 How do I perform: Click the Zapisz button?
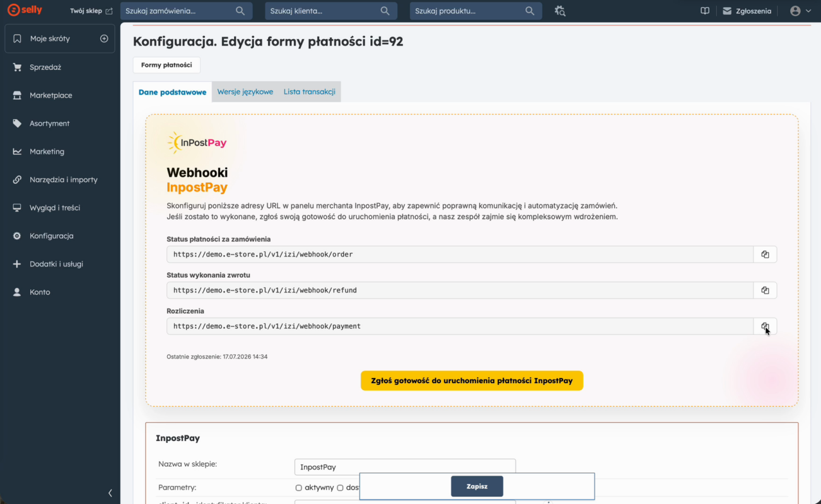477,486
